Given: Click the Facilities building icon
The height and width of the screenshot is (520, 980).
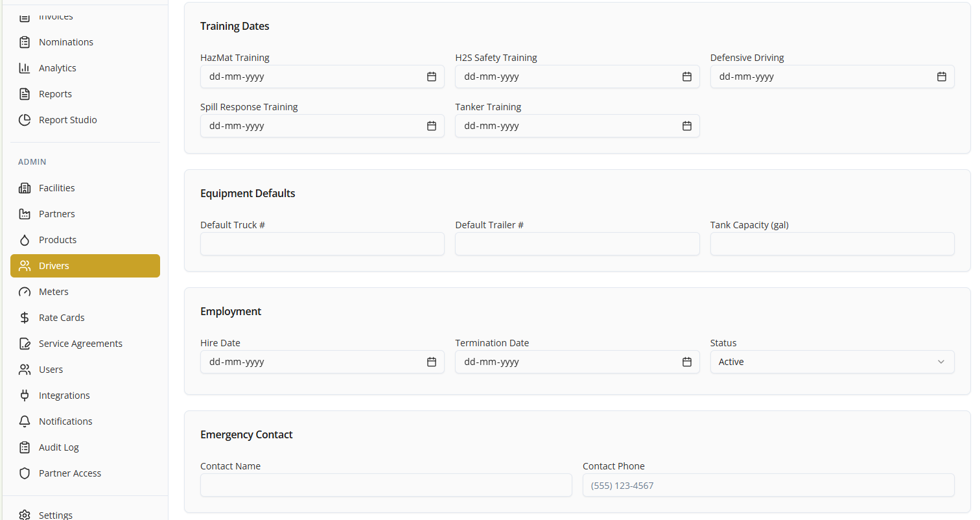Looking at the screenshot, I should (x=25, y=188).
